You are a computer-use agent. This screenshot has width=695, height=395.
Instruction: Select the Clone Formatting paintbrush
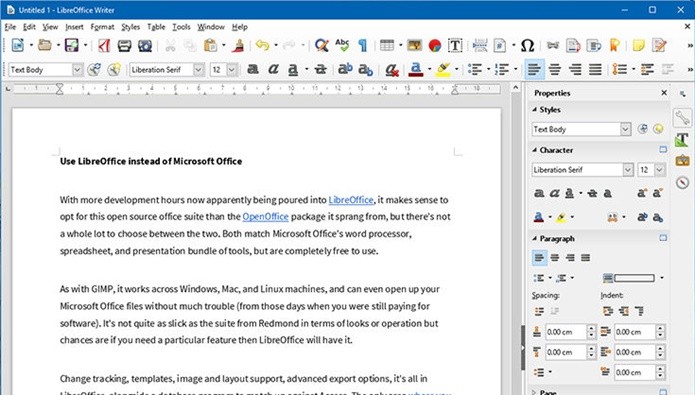point(238,45)
